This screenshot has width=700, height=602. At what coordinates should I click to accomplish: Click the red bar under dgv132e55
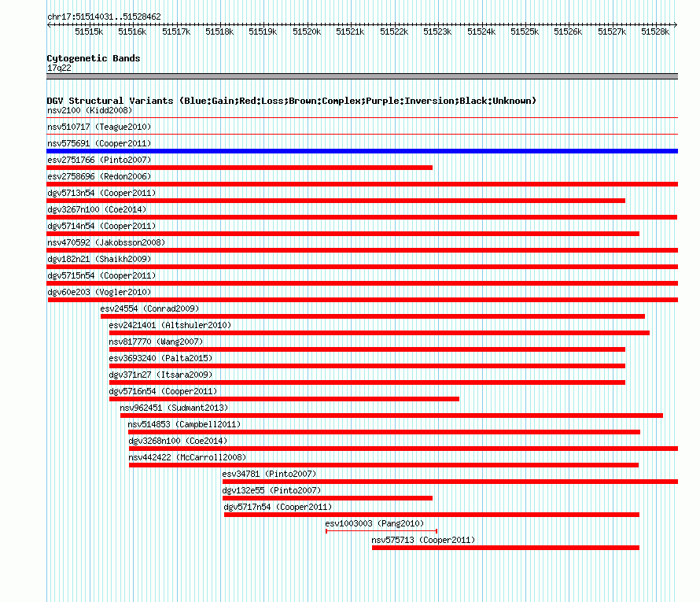(327, 498)
